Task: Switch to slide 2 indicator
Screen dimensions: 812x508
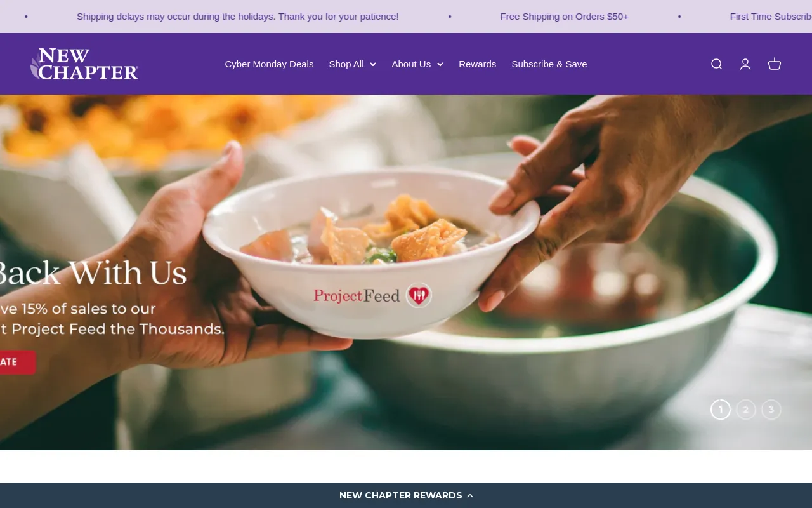Action: [746, 410]
